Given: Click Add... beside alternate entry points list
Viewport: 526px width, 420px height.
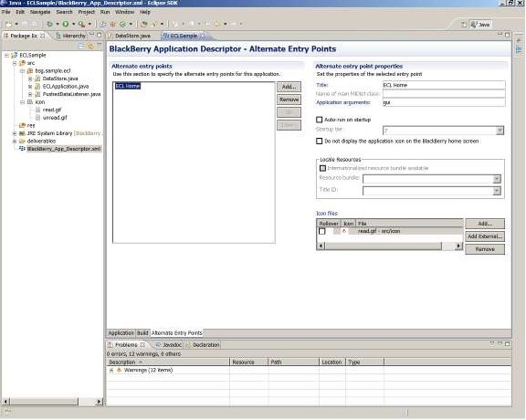Looking at the screenshot, I should pyautogui.click(x=289, y=87).
